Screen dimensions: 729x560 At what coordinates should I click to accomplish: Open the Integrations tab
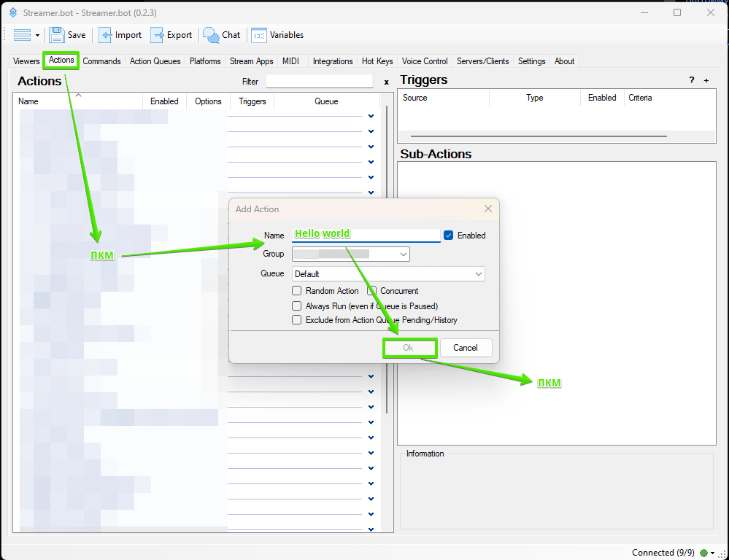coord(333,61)
